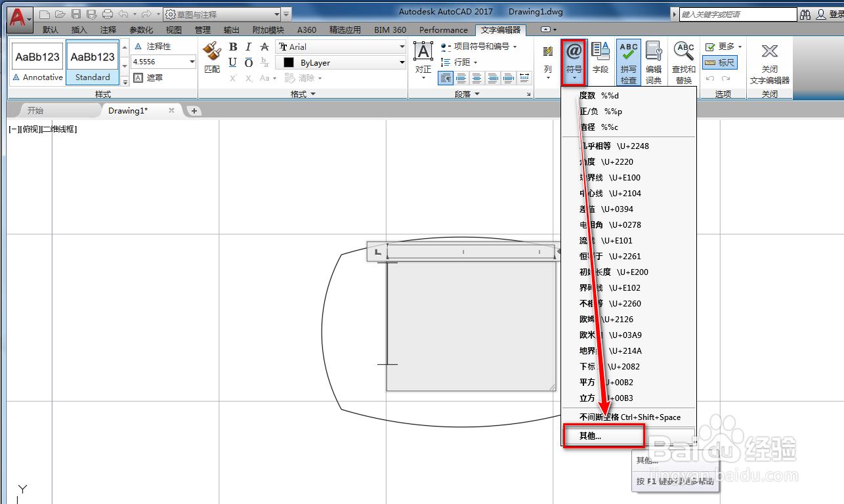Switch to the 视图 ribbon tab
The width and height of the screenshot is (844, 504).
174,30
